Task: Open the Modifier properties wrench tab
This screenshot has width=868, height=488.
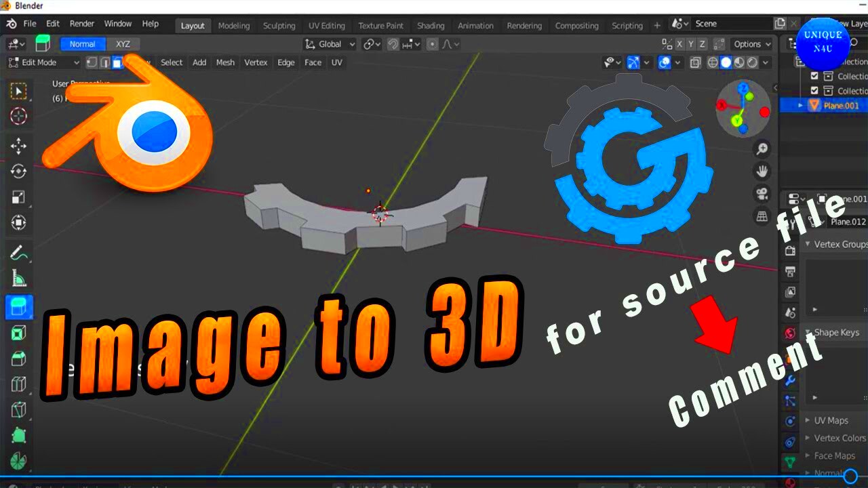Action: [x=790, y=380]
